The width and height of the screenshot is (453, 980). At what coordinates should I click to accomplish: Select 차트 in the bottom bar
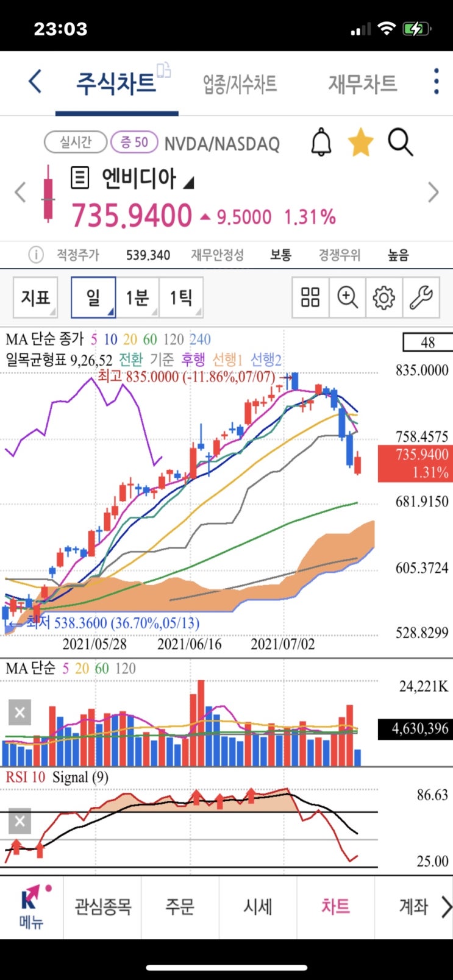pos(335,907)
